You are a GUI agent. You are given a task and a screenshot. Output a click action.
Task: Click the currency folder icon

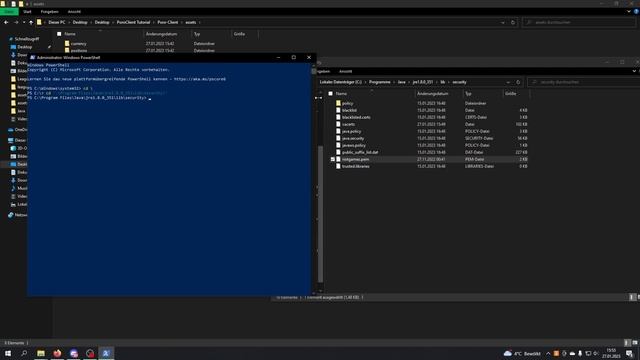pyautogui.click(x=67, y=44)
